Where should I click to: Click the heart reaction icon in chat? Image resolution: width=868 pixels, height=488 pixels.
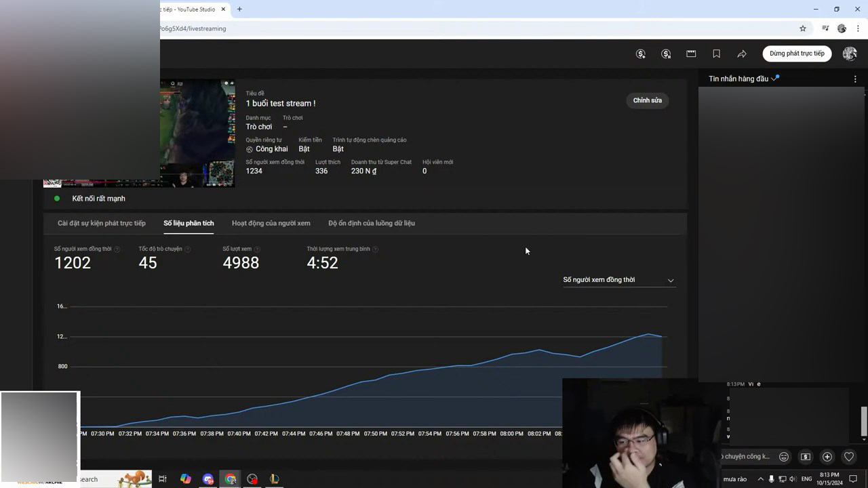point(848,457)
